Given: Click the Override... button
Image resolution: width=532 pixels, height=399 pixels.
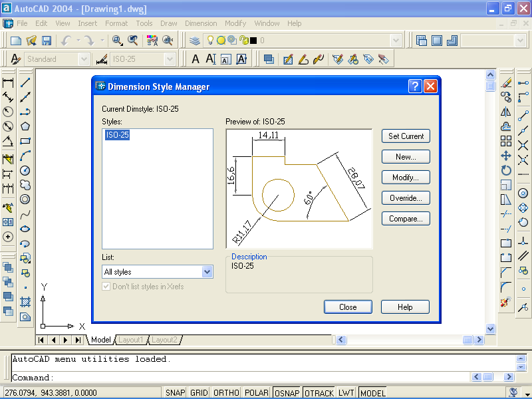Looking at the screenshot, I should [406, 198].
